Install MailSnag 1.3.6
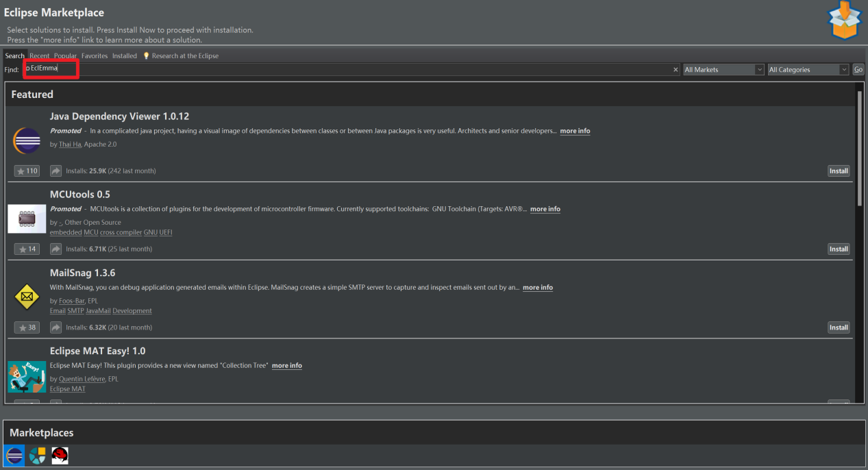868x470 pixels. coord(839,327)
